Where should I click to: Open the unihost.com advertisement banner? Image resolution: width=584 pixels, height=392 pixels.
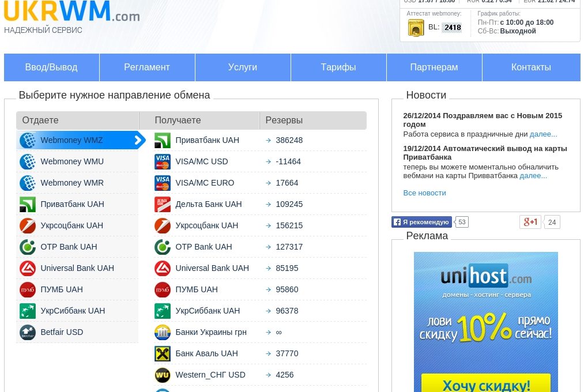[x=486, y=322]
